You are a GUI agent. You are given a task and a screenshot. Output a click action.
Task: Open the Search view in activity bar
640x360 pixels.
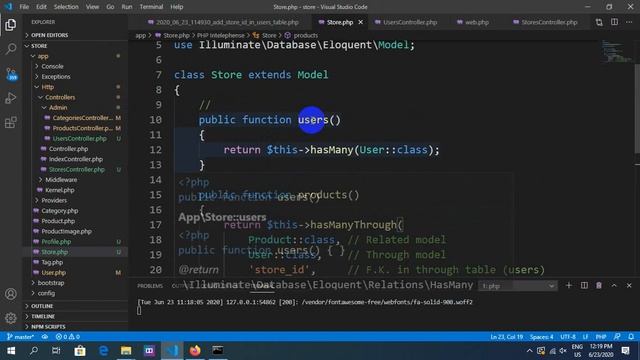[x=11, y=49]
